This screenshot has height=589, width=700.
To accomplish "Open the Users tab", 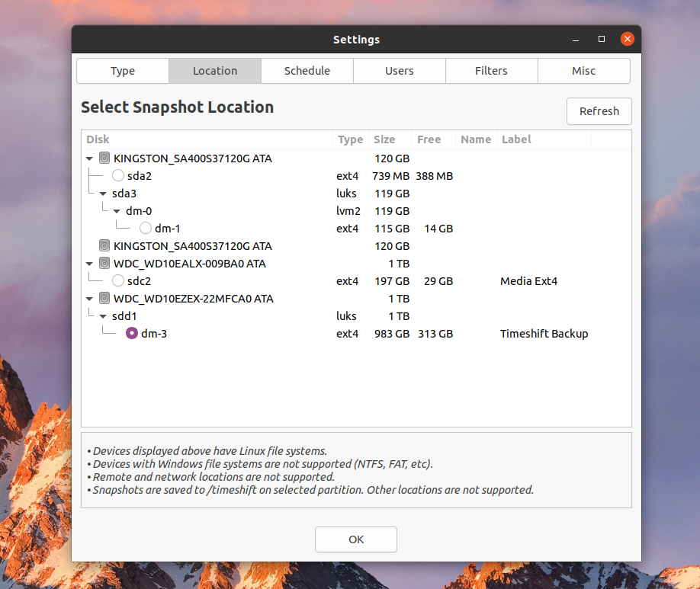I will (x=400, y=71).
